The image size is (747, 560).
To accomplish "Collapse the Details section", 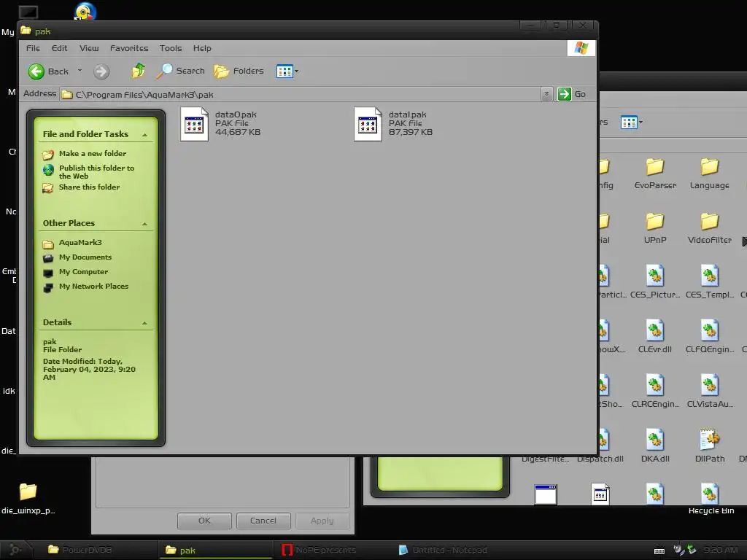I will coord(145,323).
